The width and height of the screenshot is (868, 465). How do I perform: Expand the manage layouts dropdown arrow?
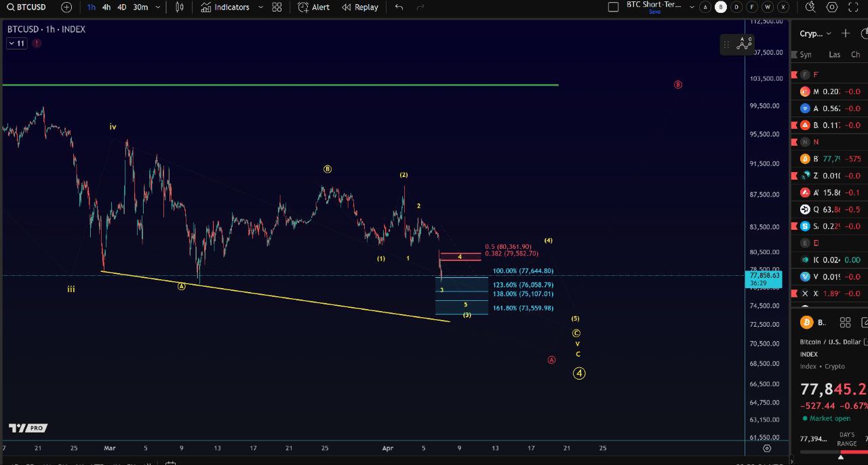pos(692,7)
